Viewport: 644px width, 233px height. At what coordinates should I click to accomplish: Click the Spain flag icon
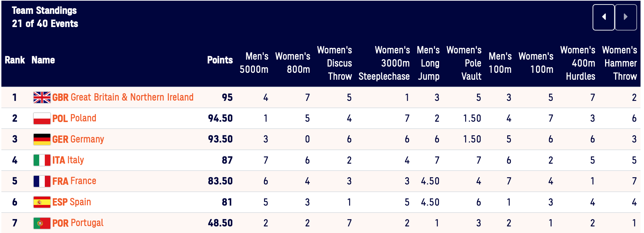point(42,202)
